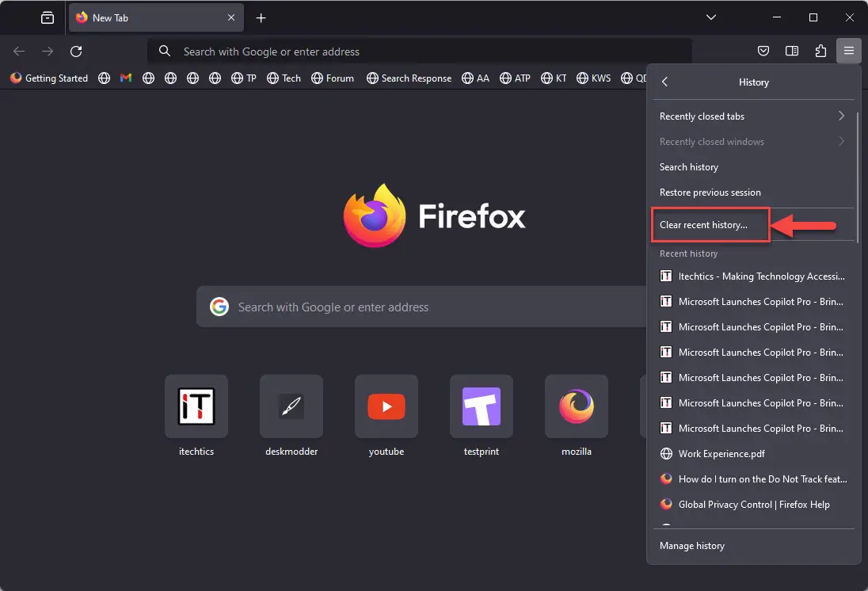Choose Restore previous session

[710, 192]
